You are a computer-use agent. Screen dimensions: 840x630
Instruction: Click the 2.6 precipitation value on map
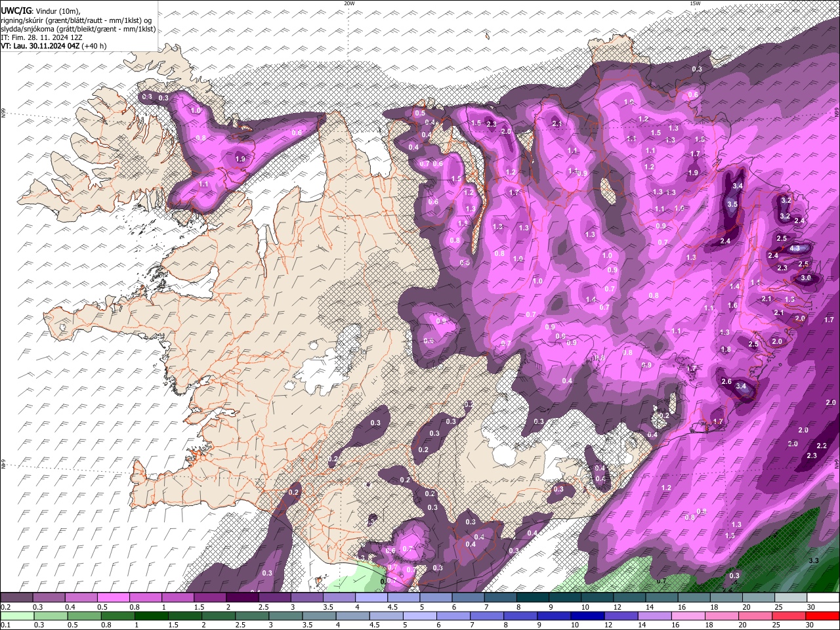click(726, 382)
